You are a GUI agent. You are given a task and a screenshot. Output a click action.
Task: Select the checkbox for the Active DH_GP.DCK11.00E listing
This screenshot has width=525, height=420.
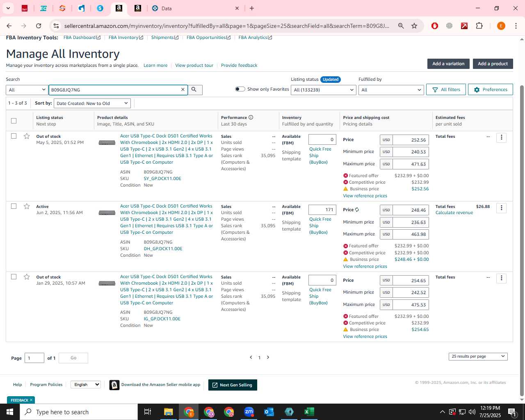[14, 206]
